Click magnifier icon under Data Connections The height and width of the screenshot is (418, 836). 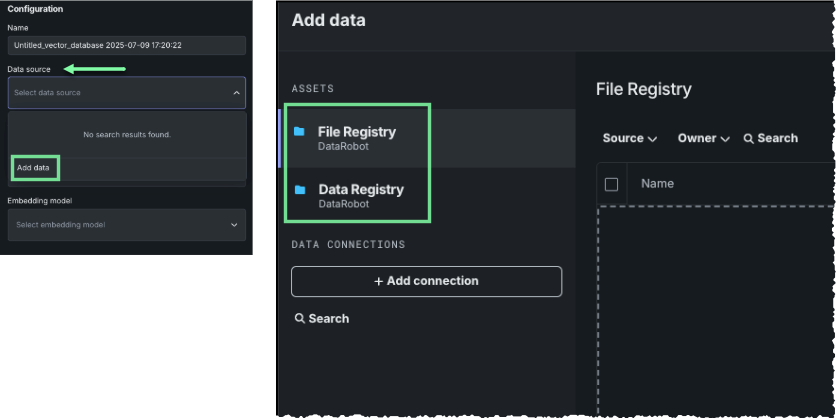tap(299, 318)
